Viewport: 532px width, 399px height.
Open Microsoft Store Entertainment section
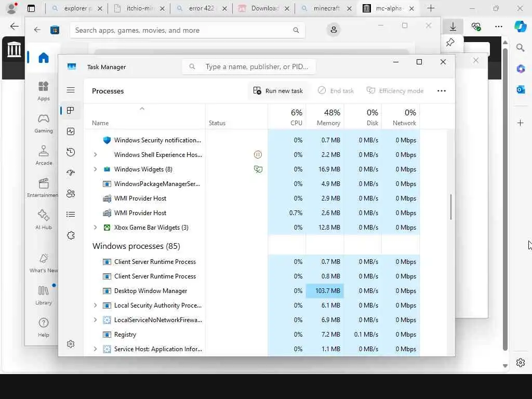click(x=43, y=188)
